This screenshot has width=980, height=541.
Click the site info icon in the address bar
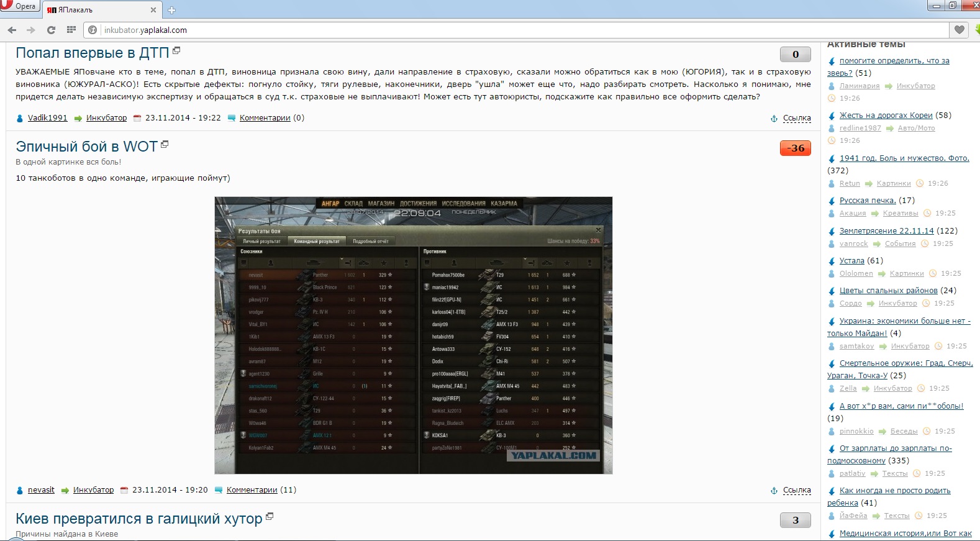click(x=93, y=30)
